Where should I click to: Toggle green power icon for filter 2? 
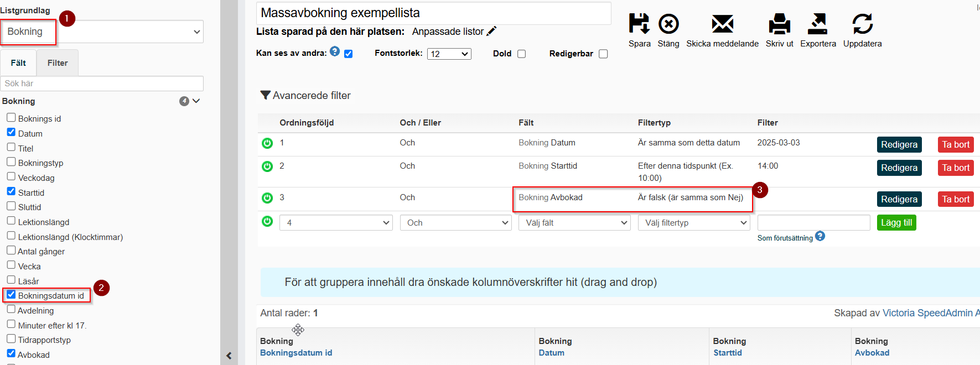(267, 166)
